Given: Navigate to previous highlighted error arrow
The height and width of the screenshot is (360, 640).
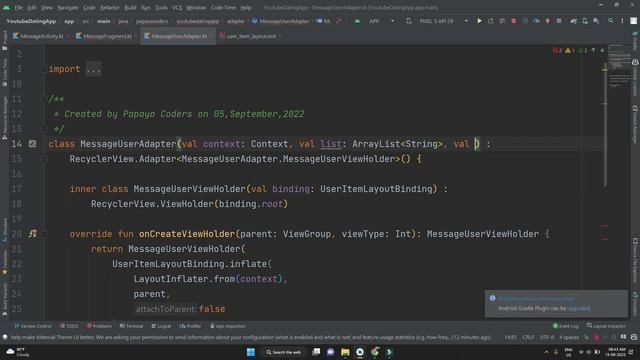Looking at the screenshot, I should click(x=593, y=50).
